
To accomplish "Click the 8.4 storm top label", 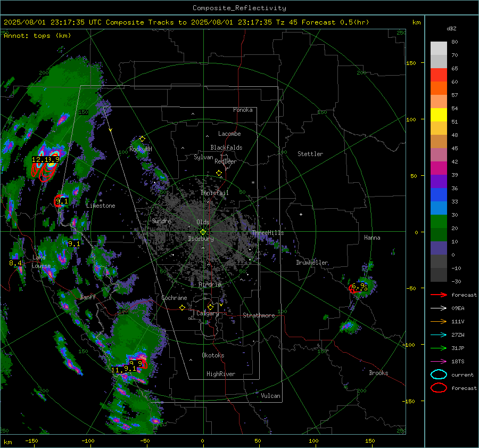I will coord(15,263).
